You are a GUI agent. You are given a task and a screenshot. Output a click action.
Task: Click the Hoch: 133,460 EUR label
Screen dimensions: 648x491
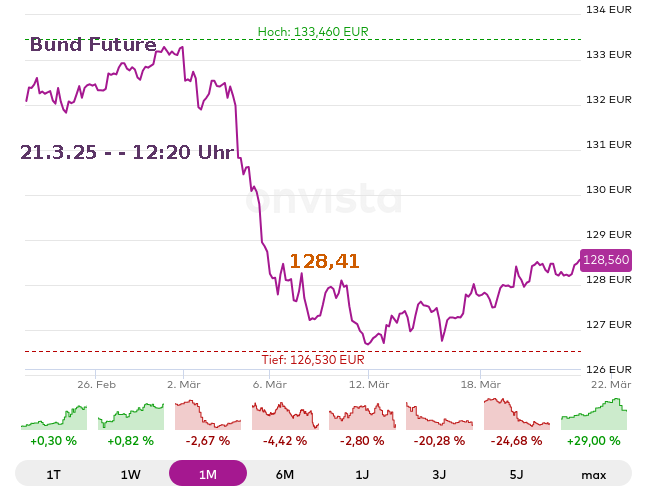pyautogui.click(x=313, y=31)
